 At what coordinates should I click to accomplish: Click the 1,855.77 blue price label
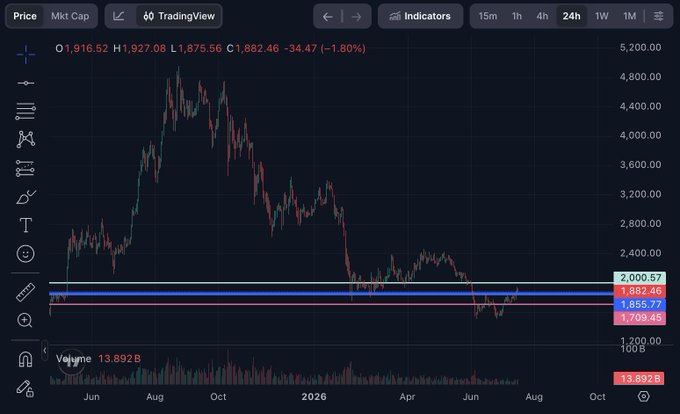640,304
